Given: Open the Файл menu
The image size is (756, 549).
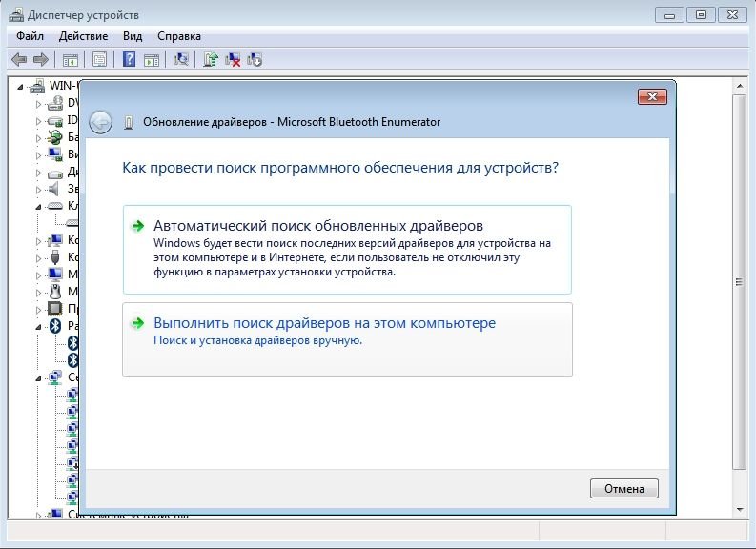Looking at the screenshot, I should (x=31, y=36).
